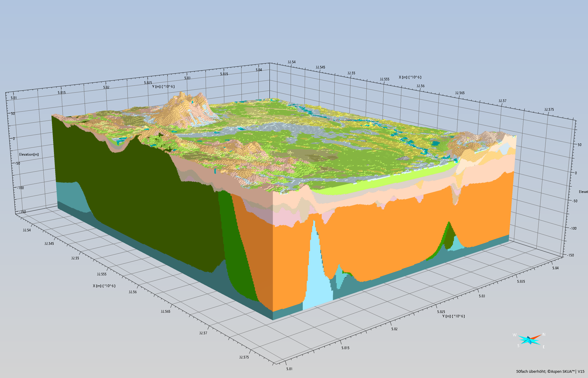Viewport: 588px width, 378px height.
Task: Click the S label on the compass
Action: click(x=518, y=346)
